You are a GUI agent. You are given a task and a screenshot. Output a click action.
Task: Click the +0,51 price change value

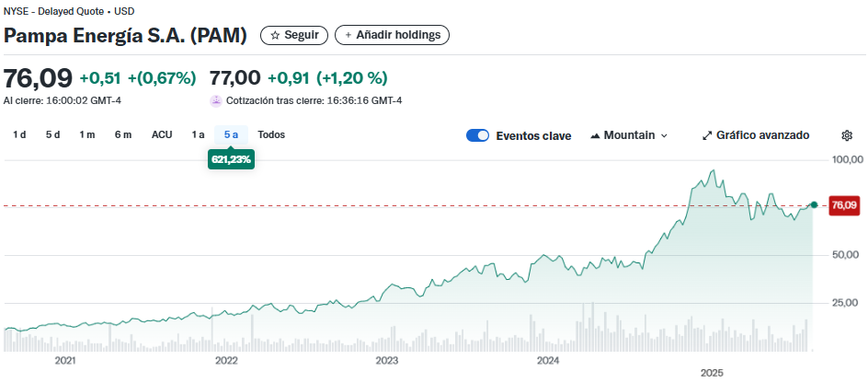pyautogui.click(x=100, y=78)
